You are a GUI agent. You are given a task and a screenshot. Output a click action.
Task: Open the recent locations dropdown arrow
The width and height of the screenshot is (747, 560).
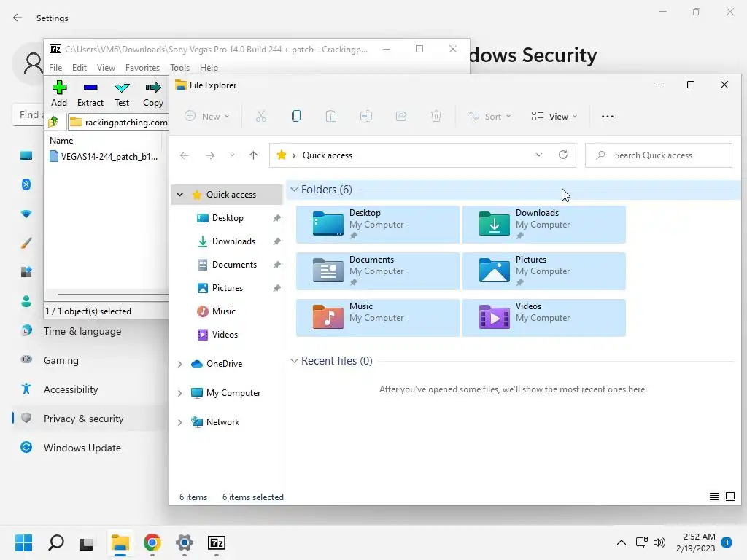point(232,155)
